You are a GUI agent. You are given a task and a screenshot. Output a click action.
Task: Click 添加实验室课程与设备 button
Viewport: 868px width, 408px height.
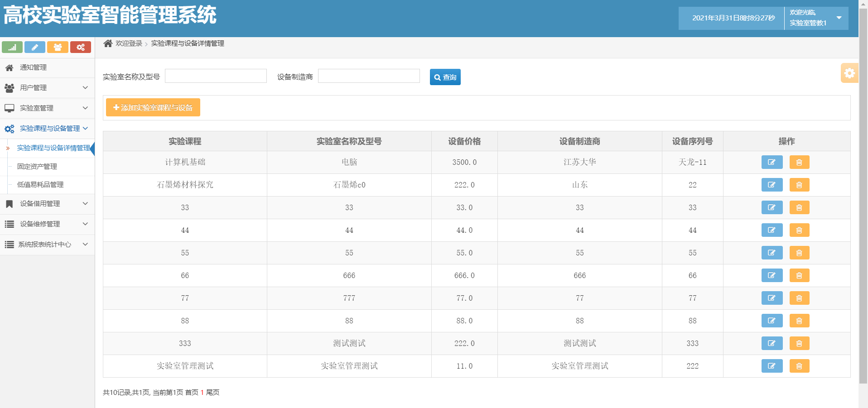click(x=153, y=107)
